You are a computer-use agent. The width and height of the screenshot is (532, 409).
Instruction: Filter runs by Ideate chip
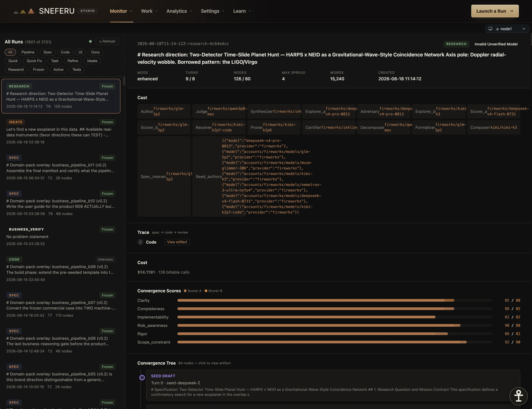(x=92, y=61)
